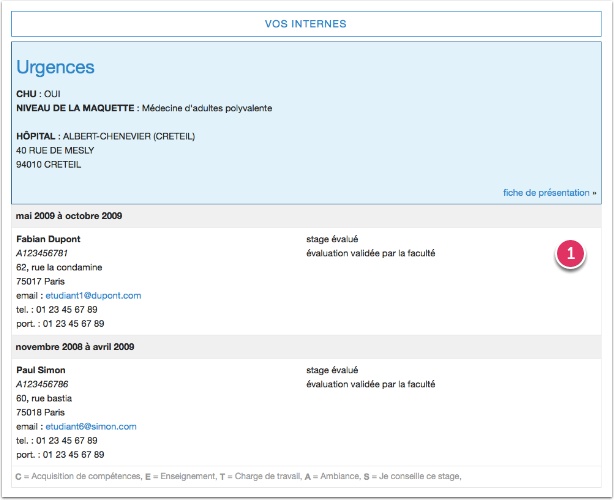614x500 pixels.
Task: Click the legend line starting with Acquisition de compétences
Action: tap(240, 476)
